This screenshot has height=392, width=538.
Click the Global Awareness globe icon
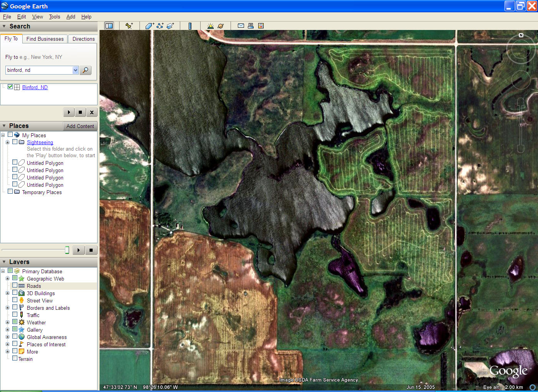pos(22,337)
